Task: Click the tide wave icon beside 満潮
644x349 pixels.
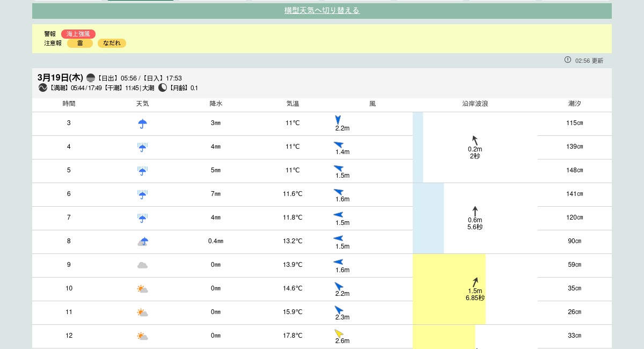Action: (x=43, y=88)
